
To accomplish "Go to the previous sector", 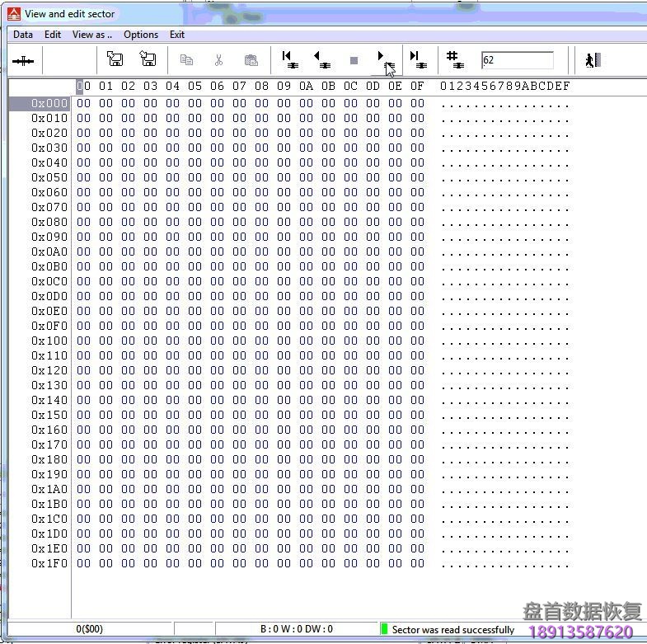I will pyautogui.click(x=321, y=60).
